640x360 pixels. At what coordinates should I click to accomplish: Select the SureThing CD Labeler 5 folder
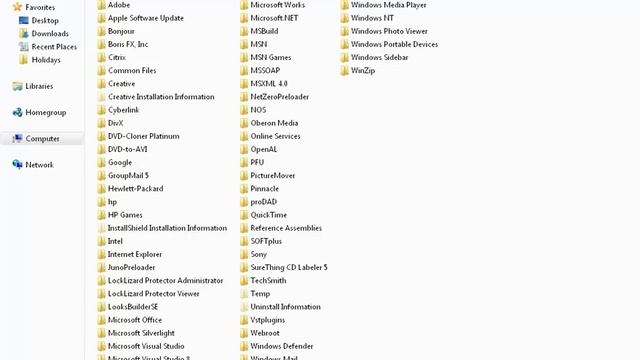point(289,267)
